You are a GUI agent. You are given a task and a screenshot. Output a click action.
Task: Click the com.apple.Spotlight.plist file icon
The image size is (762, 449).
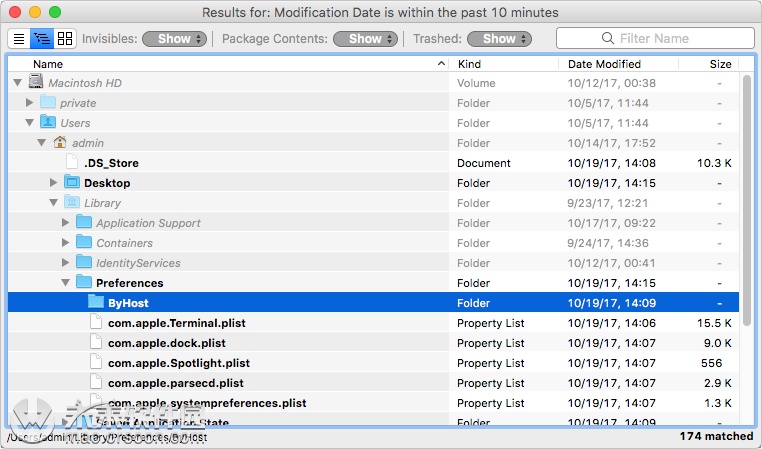tap(96, 362)
